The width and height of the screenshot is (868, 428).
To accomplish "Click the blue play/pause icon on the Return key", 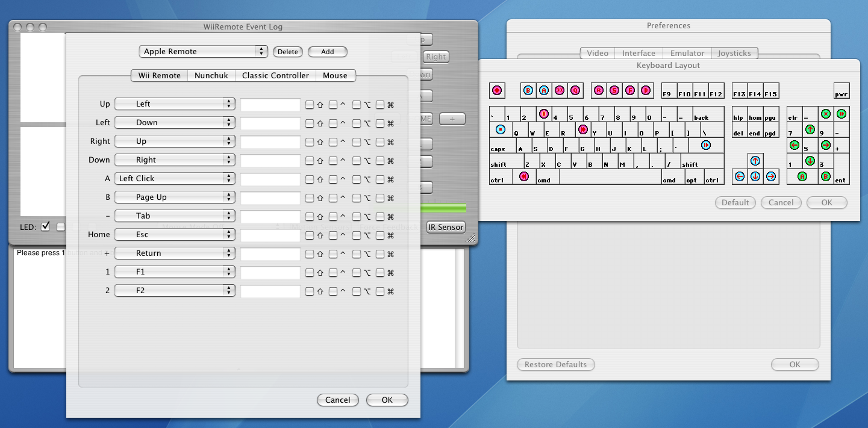I will coord(706,144).
